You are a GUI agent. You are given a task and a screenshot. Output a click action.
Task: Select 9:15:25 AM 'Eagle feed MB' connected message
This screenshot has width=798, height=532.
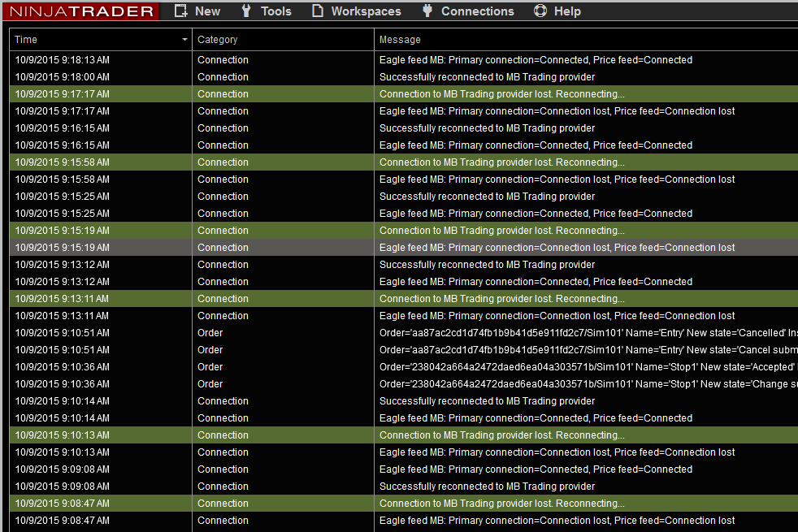536,213
